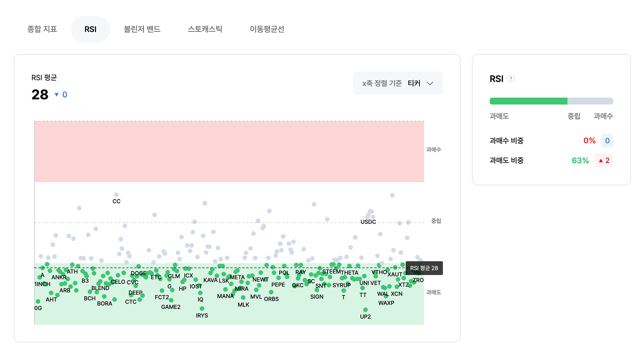Open the 종합 지표 tab
Image resolution: width=644 pixels, height=362 pixels.
pyautogui.click(x=42, y=29)
